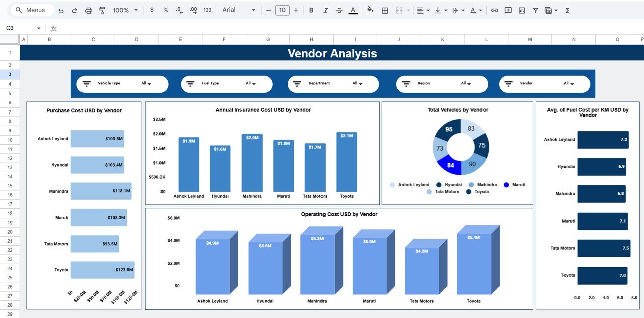
Task: Insert a chart using the toolbar icon
Action: coord(521,10)
